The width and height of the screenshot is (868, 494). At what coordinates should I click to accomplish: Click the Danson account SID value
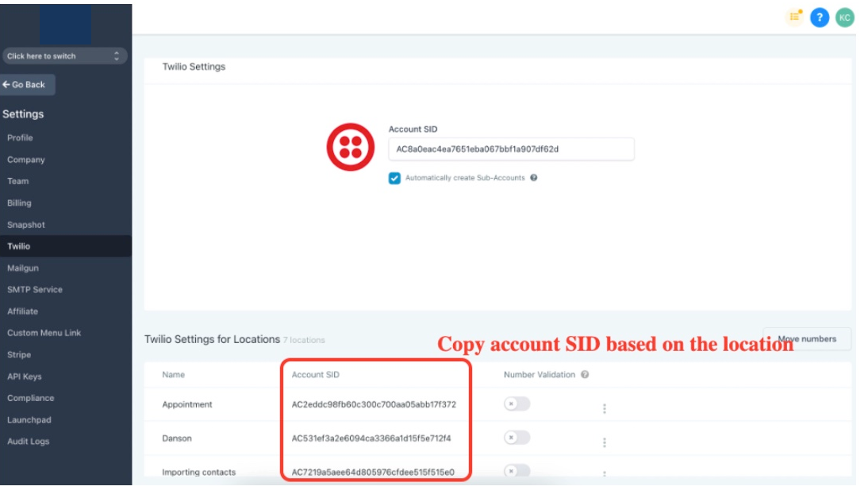click(371, 438)
